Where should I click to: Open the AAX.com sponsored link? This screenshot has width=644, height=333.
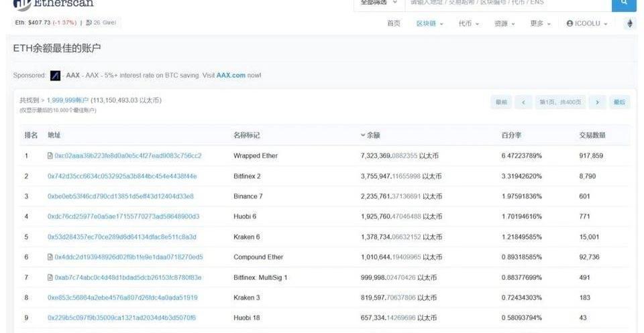230,75
